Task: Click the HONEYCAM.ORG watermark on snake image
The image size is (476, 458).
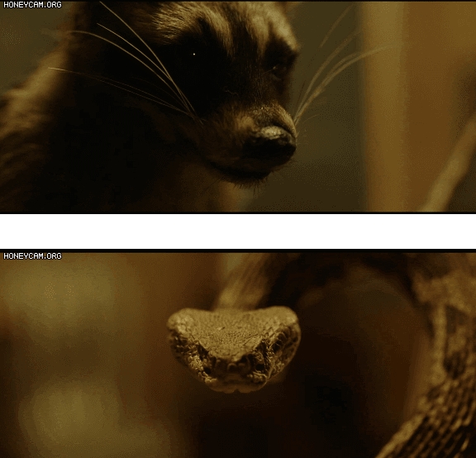Action: coord(32,256)
